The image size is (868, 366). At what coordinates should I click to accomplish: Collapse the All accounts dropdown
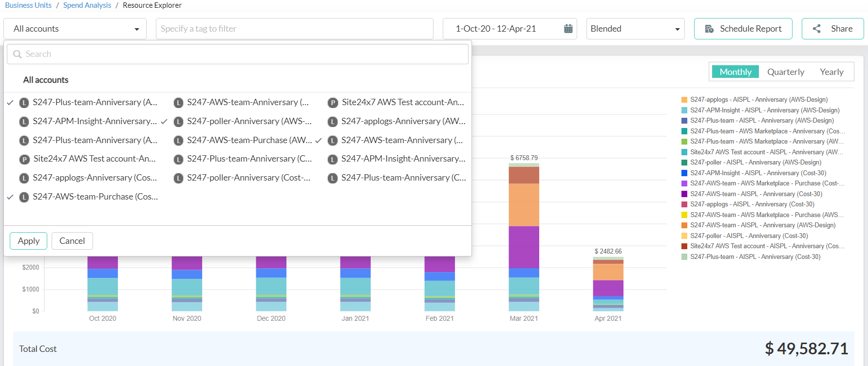[75, 29]
